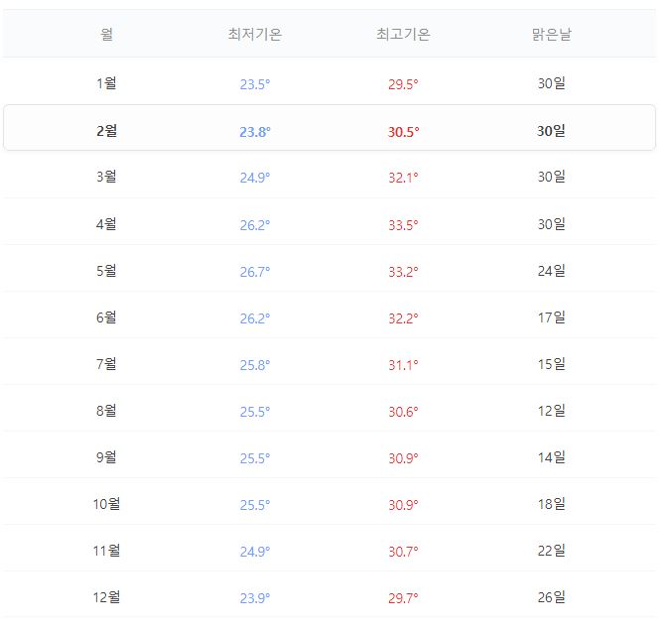Click the 33.2° high temperature value
This screenshot has height=632, width=672.
(x=403, y=272)
